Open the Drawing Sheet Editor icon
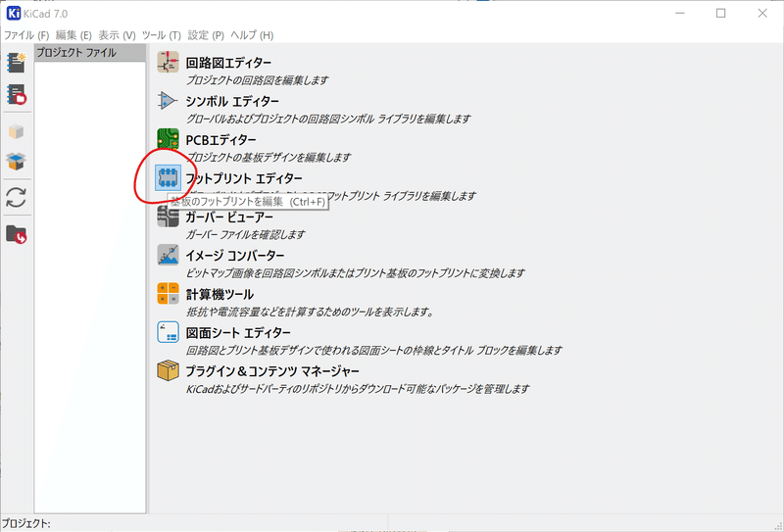Image resolution: width=784 pixels, height=532 pixels. tap(168, 332)
